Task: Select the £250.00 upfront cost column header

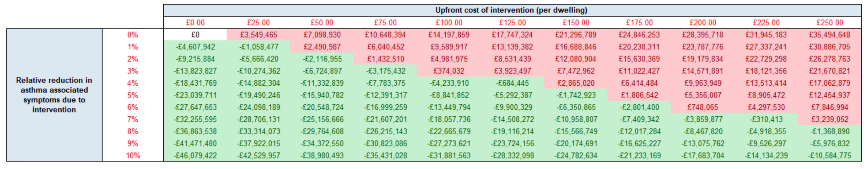Action: click(x=830, y=23)
